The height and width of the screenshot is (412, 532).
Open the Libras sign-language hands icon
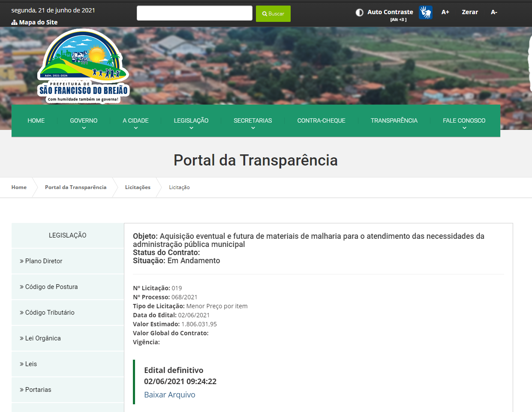coord(426,12)
